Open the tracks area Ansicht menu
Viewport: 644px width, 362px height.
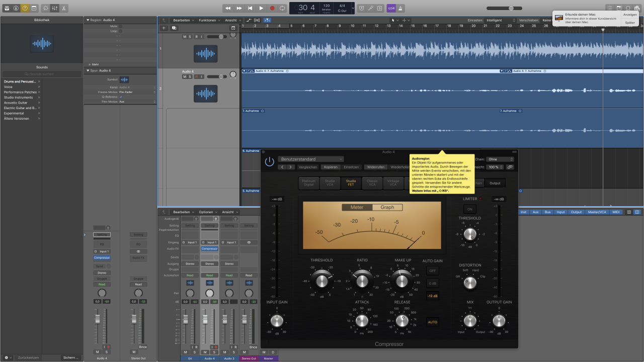232,20
